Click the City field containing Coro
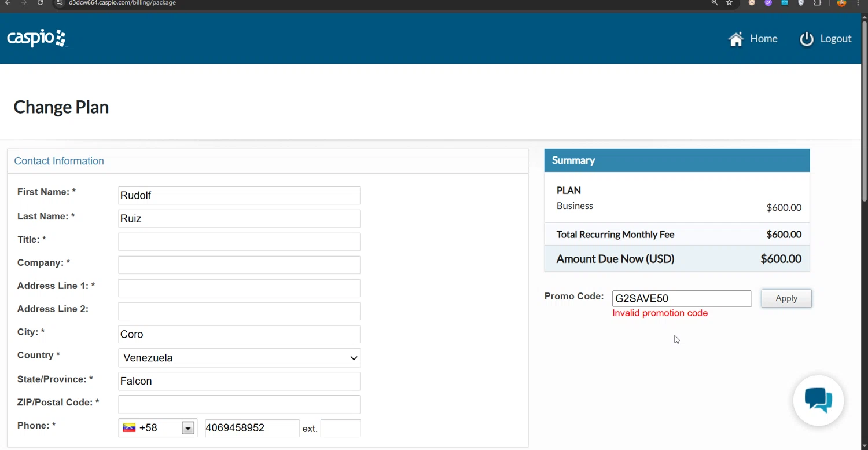868x450 pixels. pos(239,334)
